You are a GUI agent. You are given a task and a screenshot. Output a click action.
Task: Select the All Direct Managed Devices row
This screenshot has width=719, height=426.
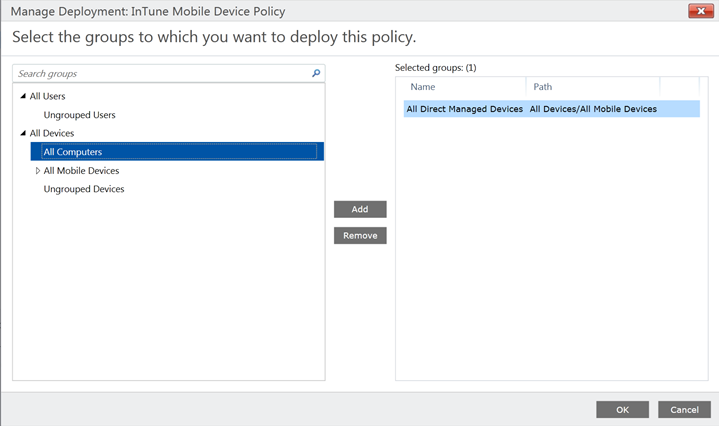pos(552,109)
